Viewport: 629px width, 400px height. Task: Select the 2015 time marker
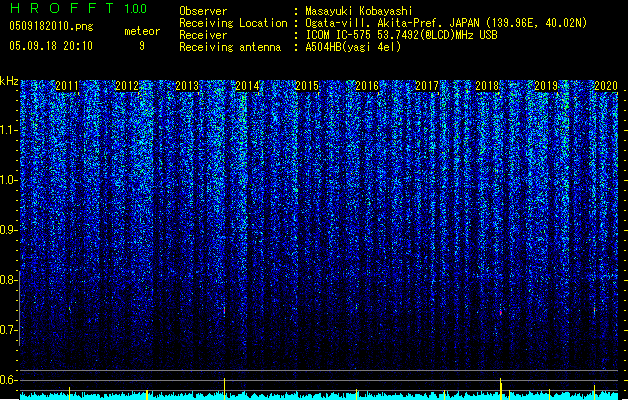(x=307, y=86)
